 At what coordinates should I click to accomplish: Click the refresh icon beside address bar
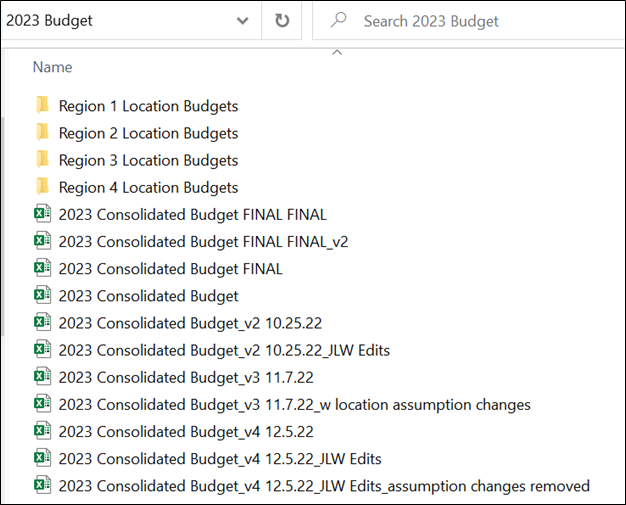click(x=281, y=21)
